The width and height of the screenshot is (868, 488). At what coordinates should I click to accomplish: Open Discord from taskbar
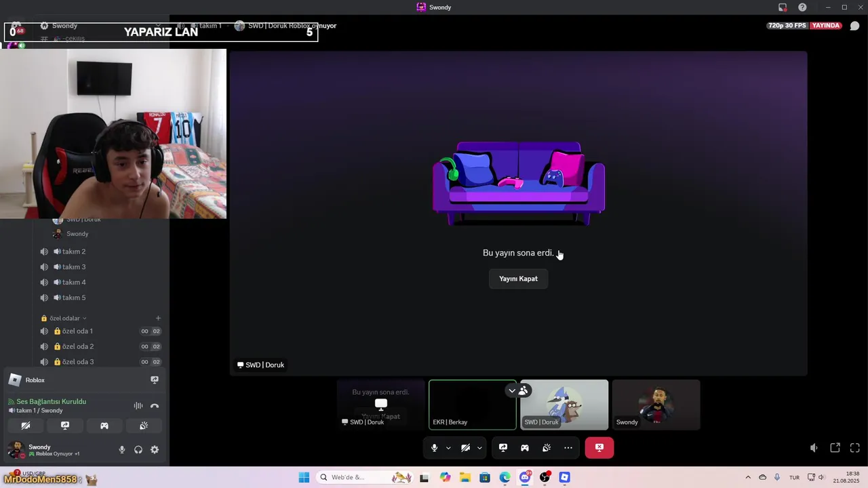(525, 478)
